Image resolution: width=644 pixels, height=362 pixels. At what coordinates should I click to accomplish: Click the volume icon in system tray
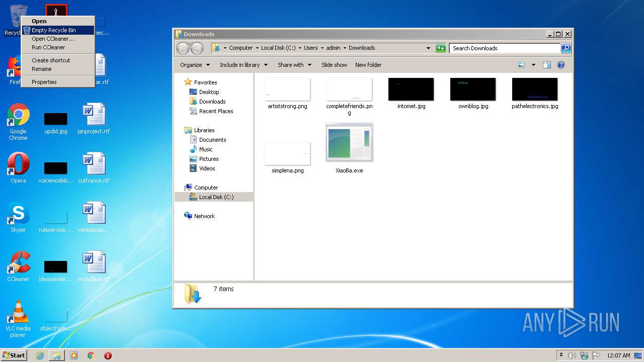point(572,355)
